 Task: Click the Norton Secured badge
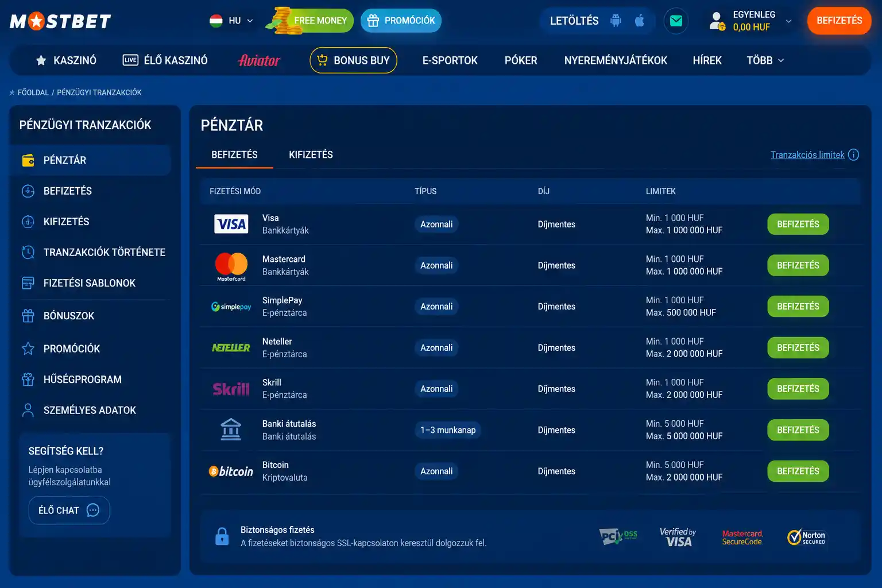coord(806,537)
